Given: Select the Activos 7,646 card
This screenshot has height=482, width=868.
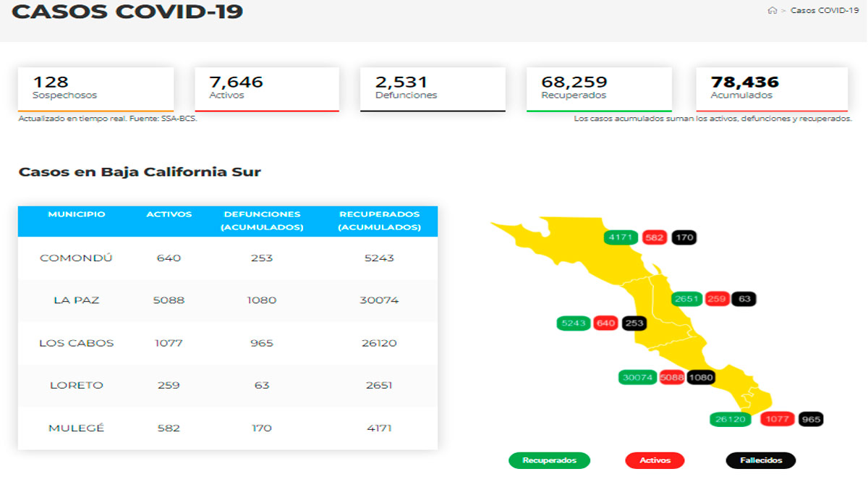Looking at the screenshot, I should point(267,89).
